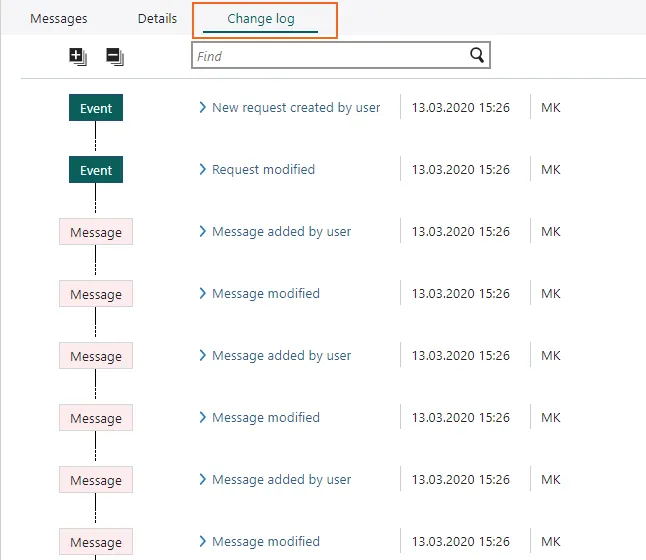The height and width of the screenshot is (560, 646).
Task: Expand the first 'Message modified' entry
Action: click(202, 294)
